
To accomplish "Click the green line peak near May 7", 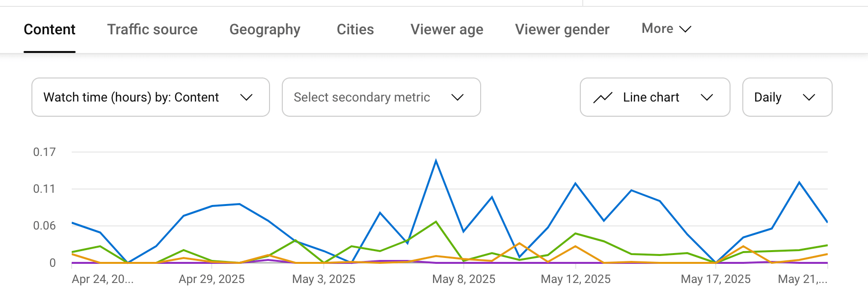I will click(436, 222).
